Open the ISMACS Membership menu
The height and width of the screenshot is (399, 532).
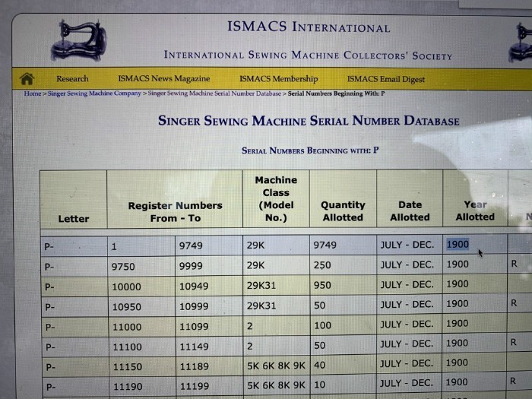tap(278, 79)
